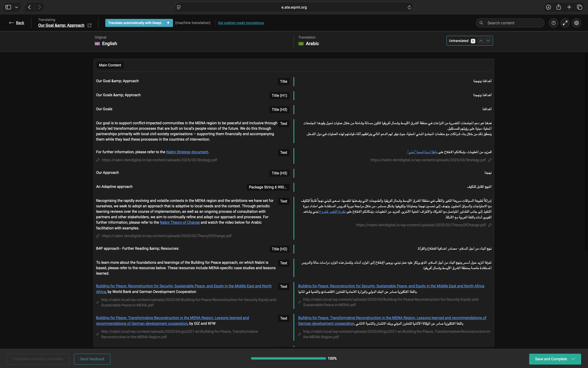
Task: Click the Arabic paragraph starting the goal description
Action: 397,128
